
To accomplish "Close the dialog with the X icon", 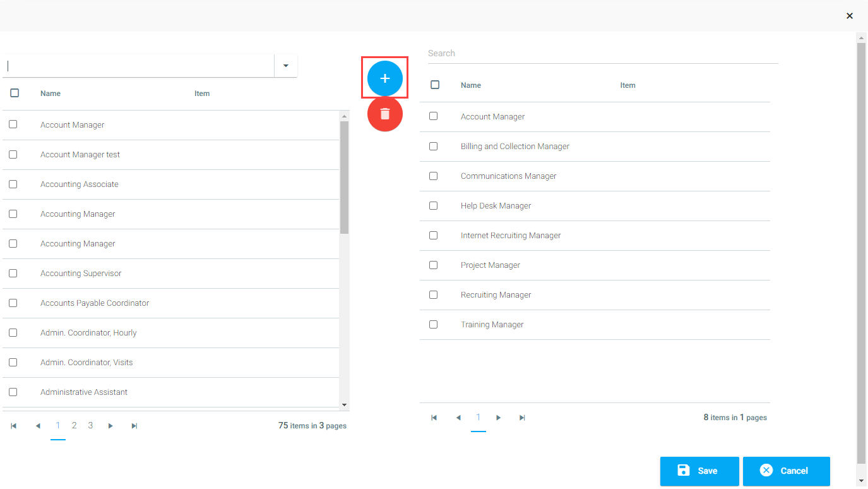I will click(850, 16).
